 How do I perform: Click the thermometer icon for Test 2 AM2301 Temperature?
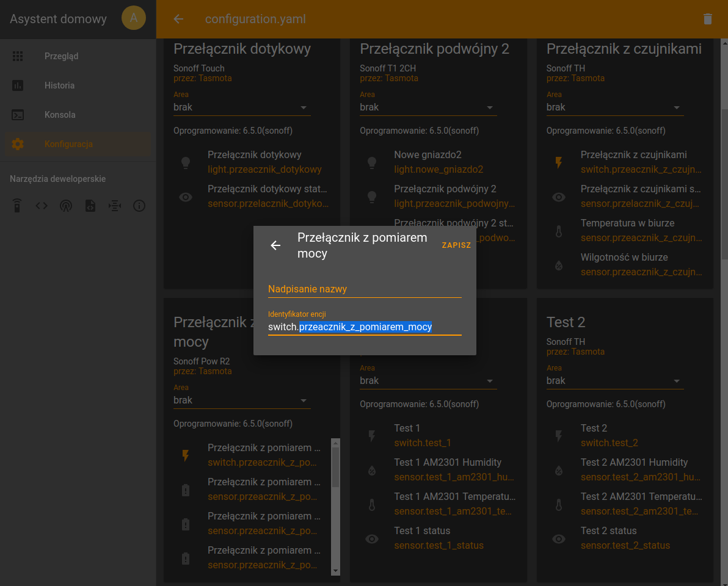pyautogui.click(x=559, y=504)
